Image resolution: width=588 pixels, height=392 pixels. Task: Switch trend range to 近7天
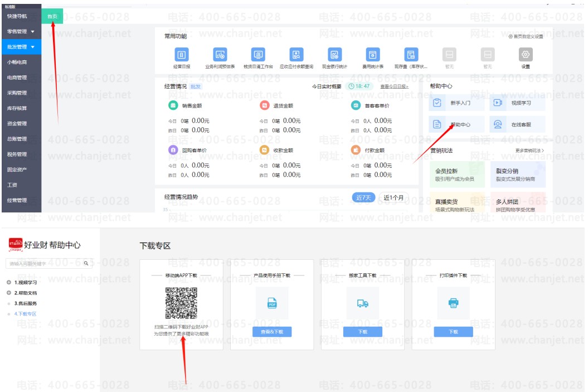coord(363,197)
